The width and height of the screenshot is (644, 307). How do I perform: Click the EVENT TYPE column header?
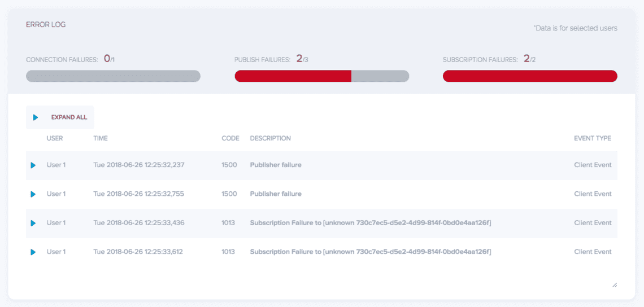point(592,138)
